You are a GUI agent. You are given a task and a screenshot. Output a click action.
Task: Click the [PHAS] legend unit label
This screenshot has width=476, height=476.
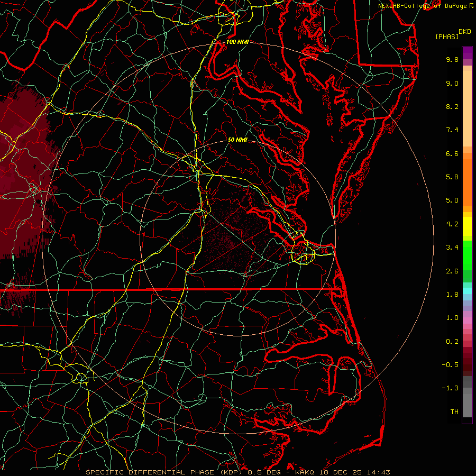pyautogui.click(x=447, y=37)
